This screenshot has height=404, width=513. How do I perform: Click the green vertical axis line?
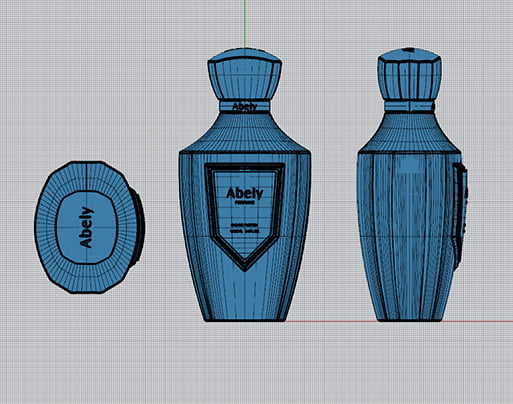point(245,23)
